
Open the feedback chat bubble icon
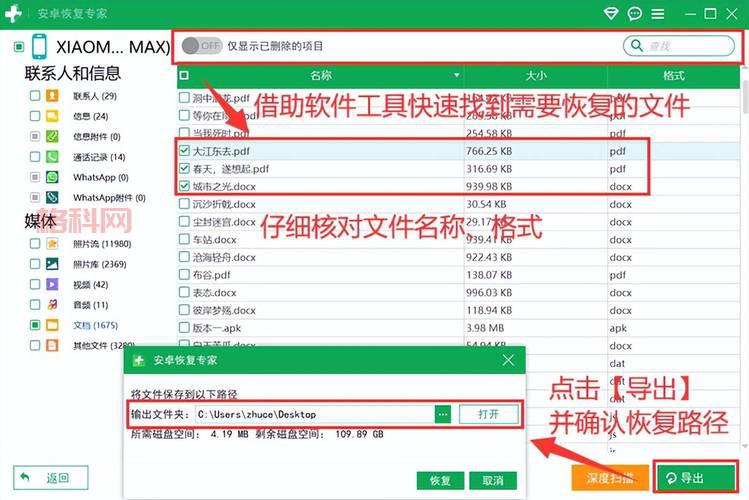click(x=635, y=14)
